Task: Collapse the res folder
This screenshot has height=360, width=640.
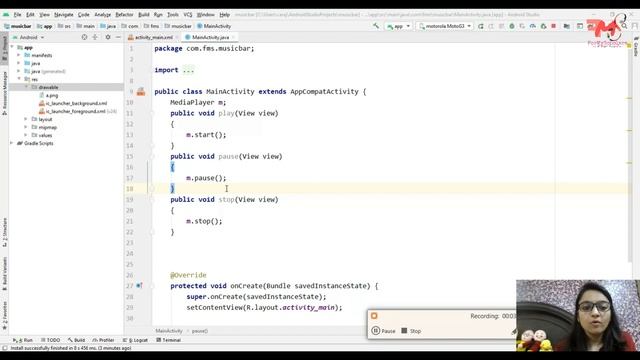Action: [18, 79]
